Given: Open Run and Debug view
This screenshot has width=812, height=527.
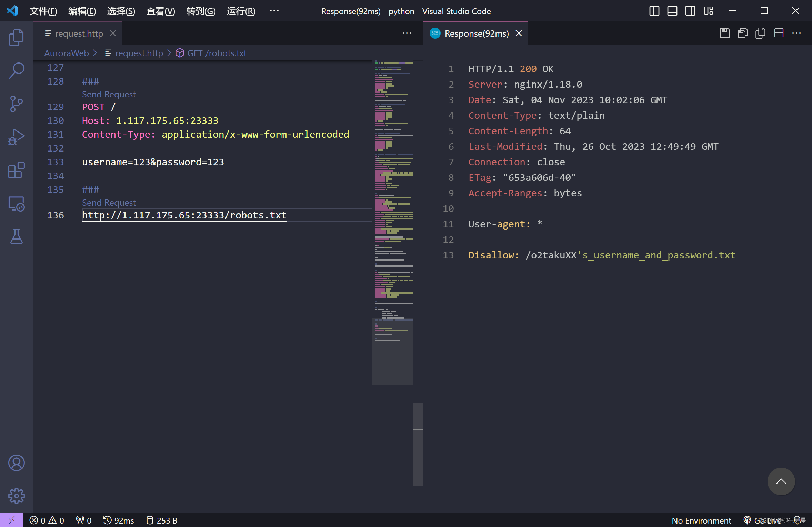Looking at the screenshot, I should [16, 137].
